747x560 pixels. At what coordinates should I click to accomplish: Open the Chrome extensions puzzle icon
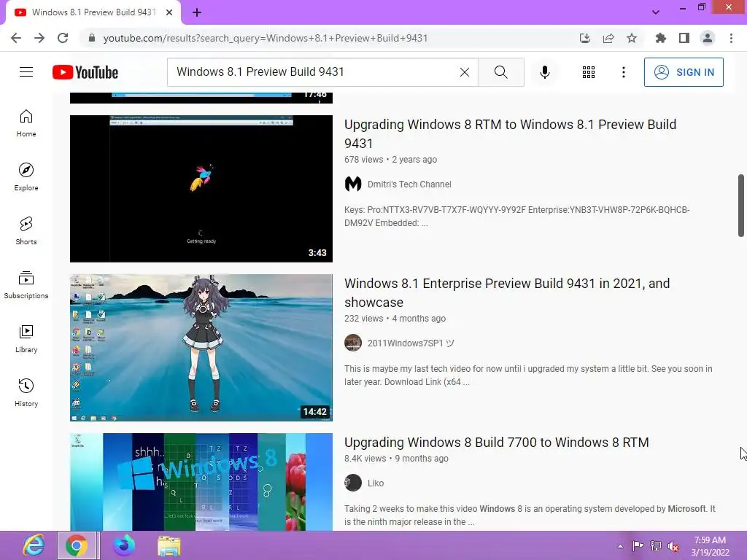[x=660, y=38]
